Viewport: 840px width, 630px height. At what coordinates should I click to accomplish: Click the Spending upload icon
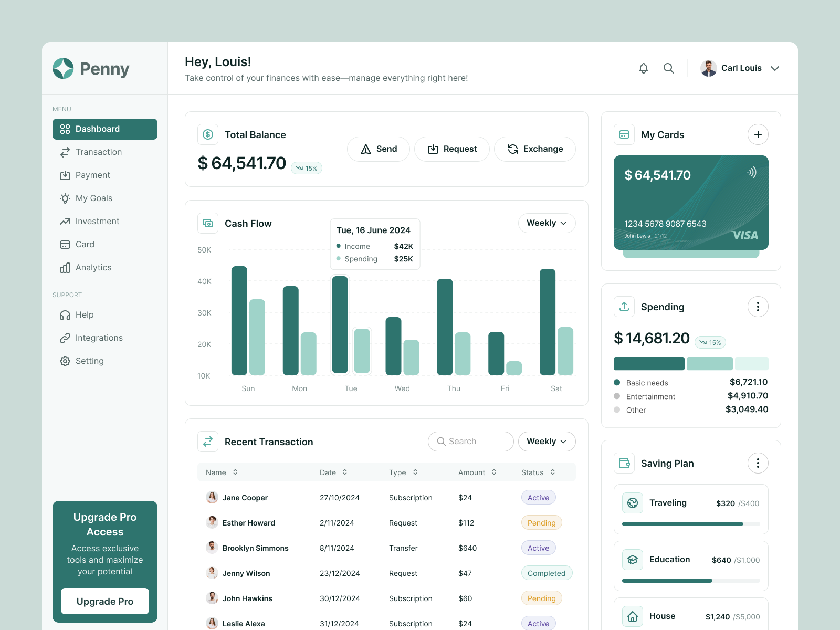(x=624, y=307)
